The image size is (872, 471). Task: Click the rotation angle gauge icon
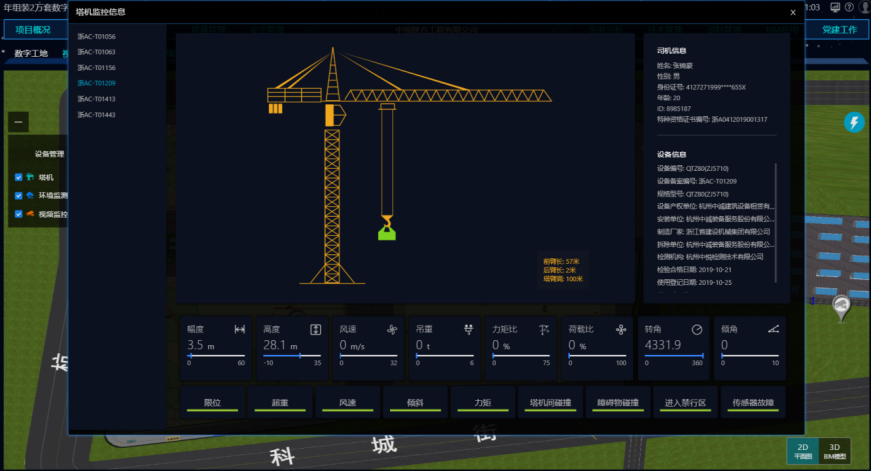[x=697, y=329]
